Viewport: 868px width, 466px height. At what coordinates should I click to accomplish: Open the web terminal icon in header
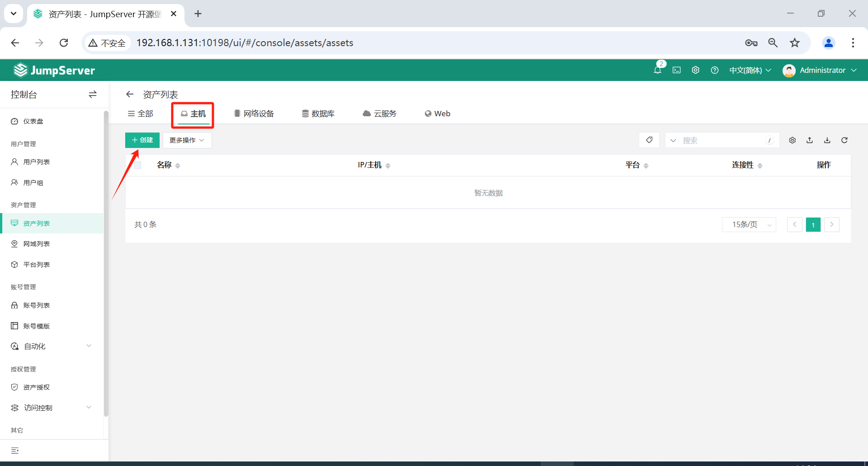[677, 70]
